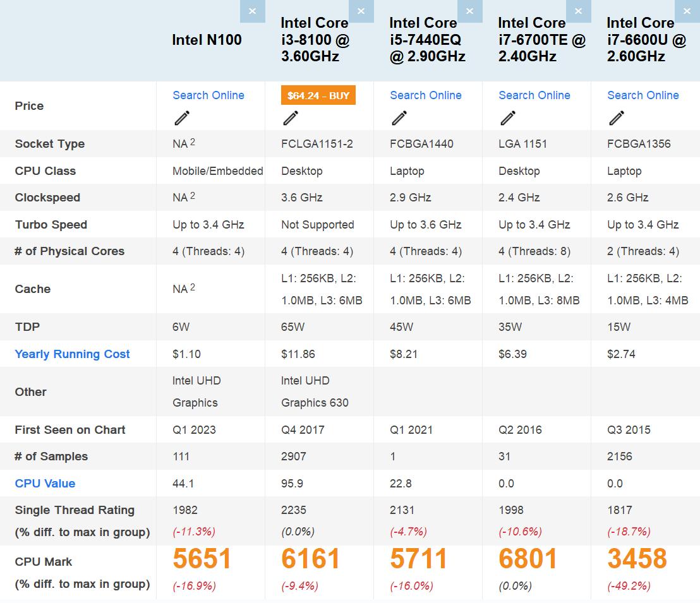Image resolution: width=700 pixels, height=603 pixels.
Task: Remove the Intel N100 column from comparison
Action: (x=253, y=11)
